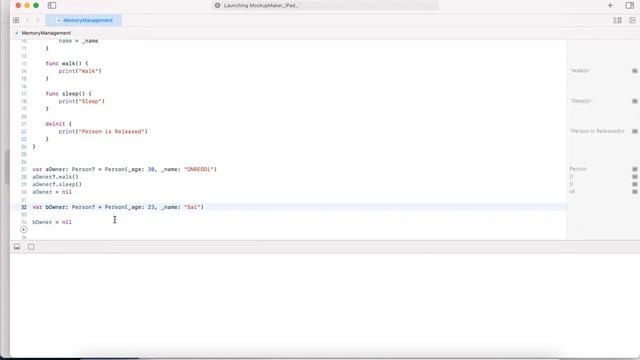The height and width of the screenshot is (360, 640).
Task: Click the "name = _name" line
Action: pyautogui.click(x=78, y=41)
